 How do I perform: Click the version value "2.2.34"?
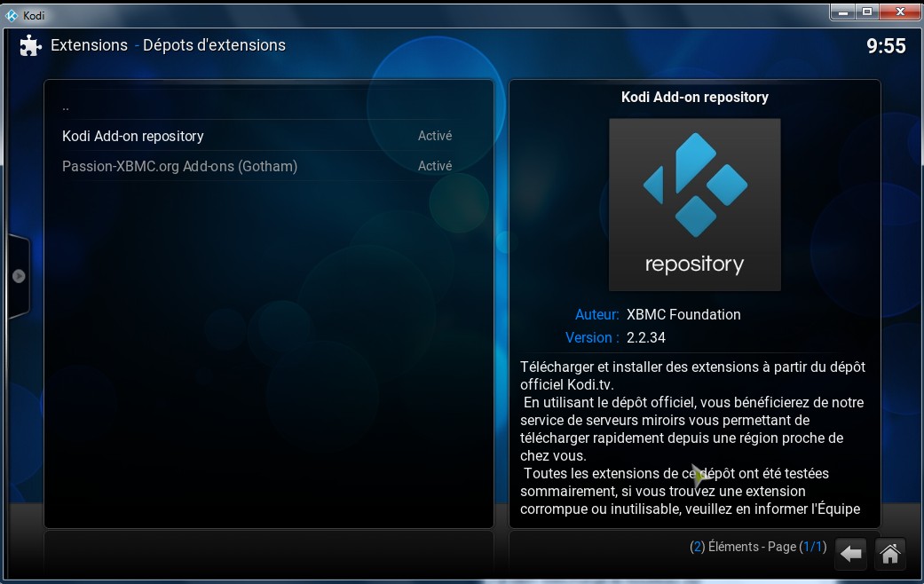(x=646, y=337)
